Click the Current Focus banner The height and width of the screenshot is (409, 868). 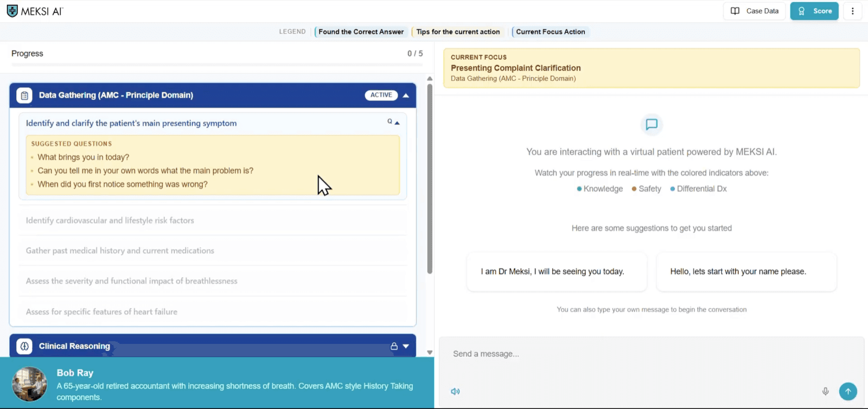click(652, 68)
